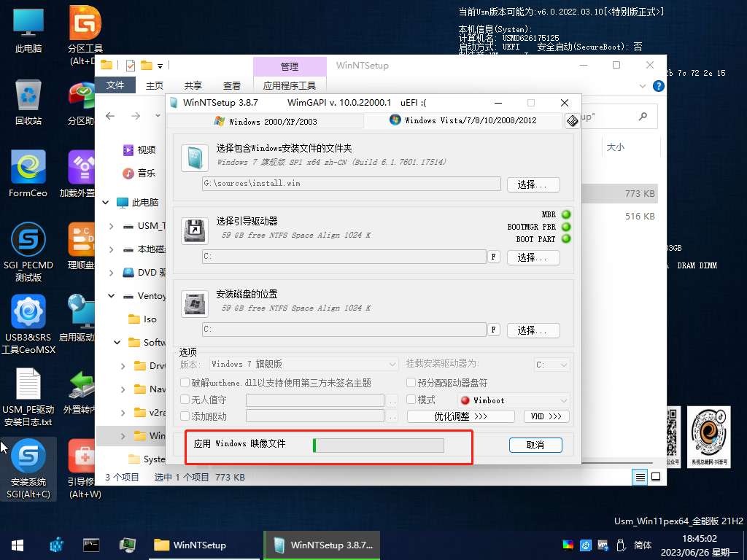
Task: Open the 分区工具 DiskGenius desktop icon
Action: (85, 35)
